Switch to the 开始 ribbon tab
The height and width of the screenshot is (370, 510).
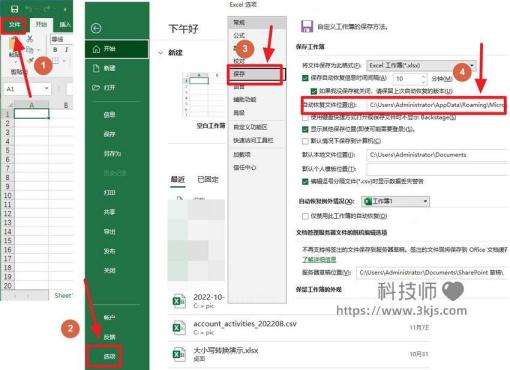pos(41,24)
